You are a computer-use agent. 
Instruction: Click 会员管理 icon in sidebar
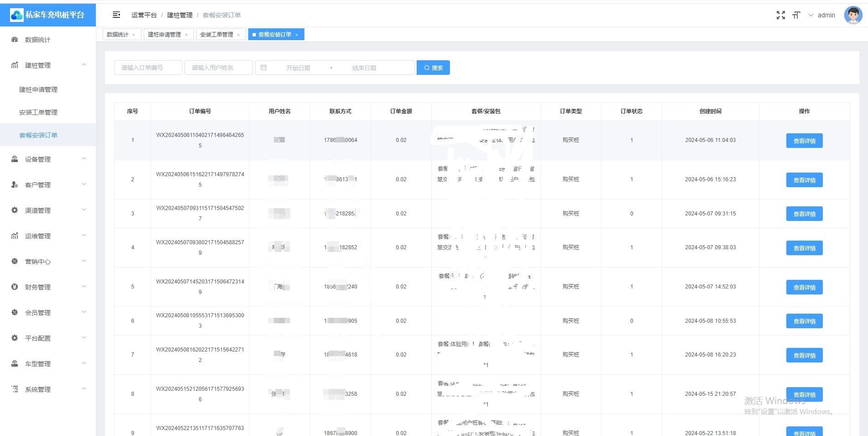coord(15,313)
